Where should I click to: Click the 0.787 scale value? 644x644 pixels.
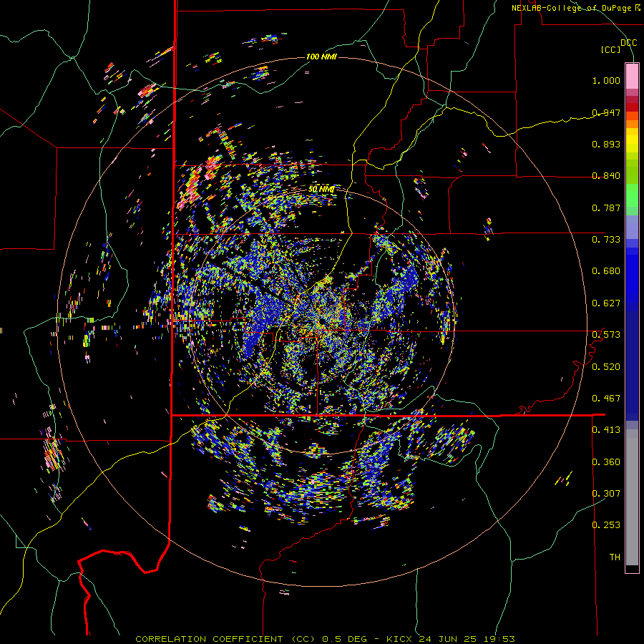[x=606, y=208]
